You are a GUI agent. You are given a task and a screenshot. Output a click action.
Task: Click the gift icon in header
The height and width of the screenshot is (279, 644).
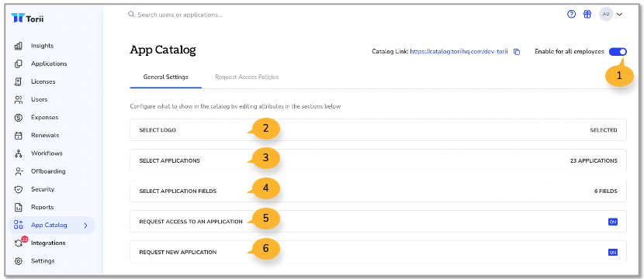587,15
